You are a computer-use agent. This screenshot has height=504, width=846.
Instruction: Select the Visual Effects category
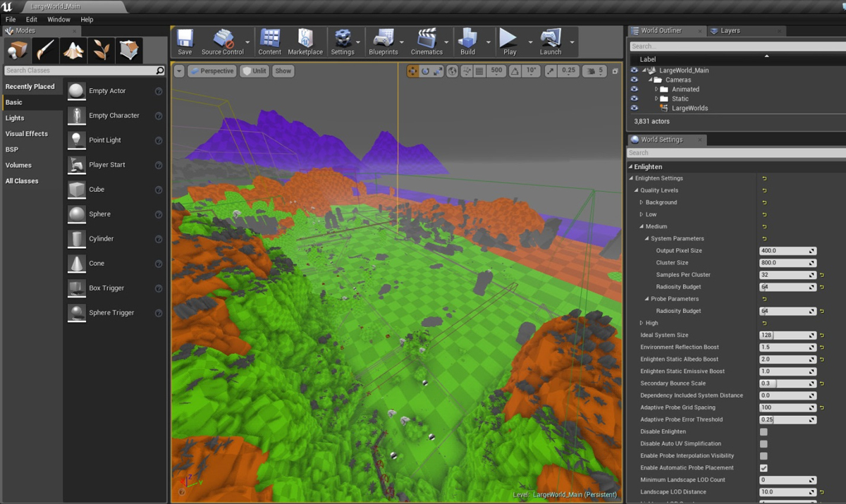[27, 134]
